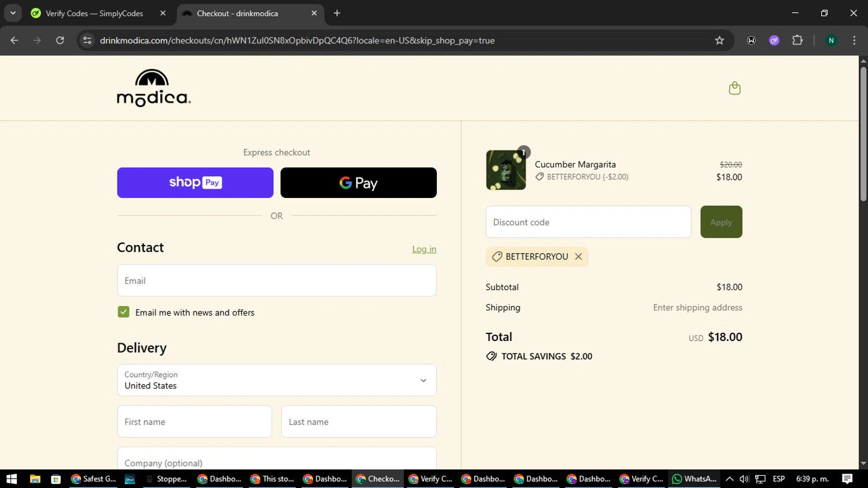Click the Cucumber Margarita product name

575,164
